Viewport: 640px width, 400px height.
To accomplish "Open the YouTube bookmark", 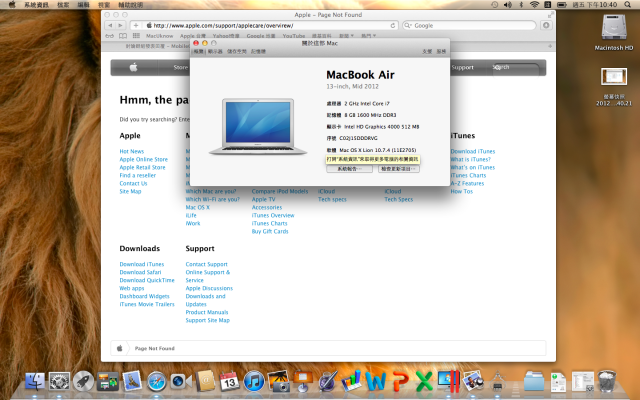I will pyautogui.click(x=294, y=36).
